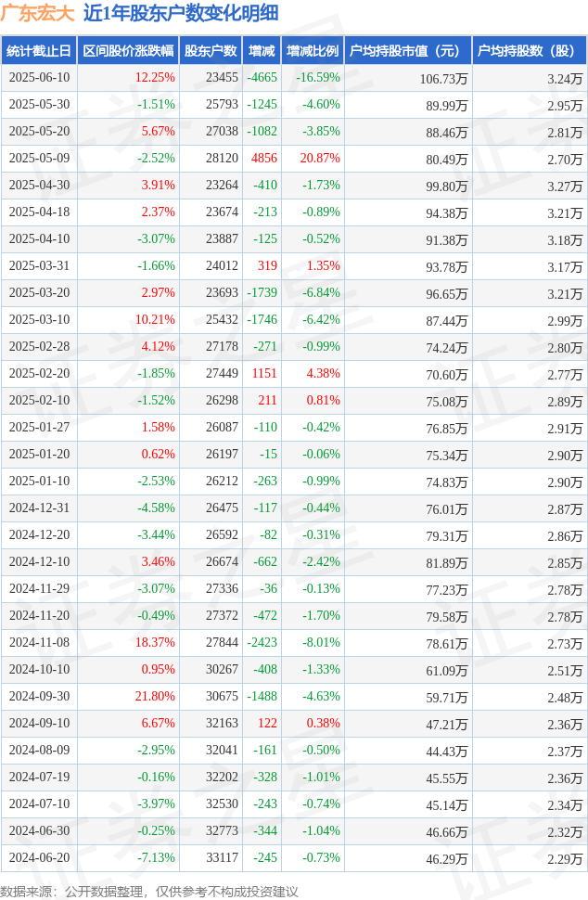
Task: Click the 4856 shareholder increase value
Action: point(264,158)
